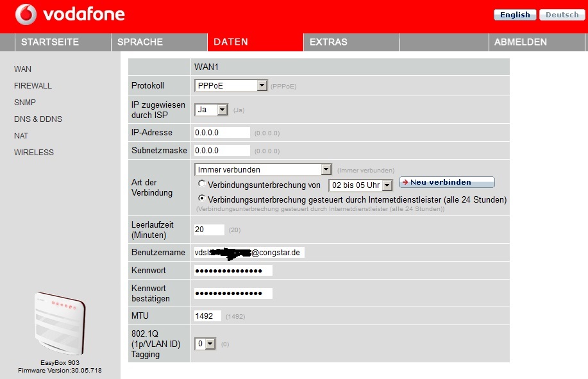The height and width of the screenshot is (379, 588).
Task: Select the ISP-controlled disconnect radio button
Action: click(202, 199)
